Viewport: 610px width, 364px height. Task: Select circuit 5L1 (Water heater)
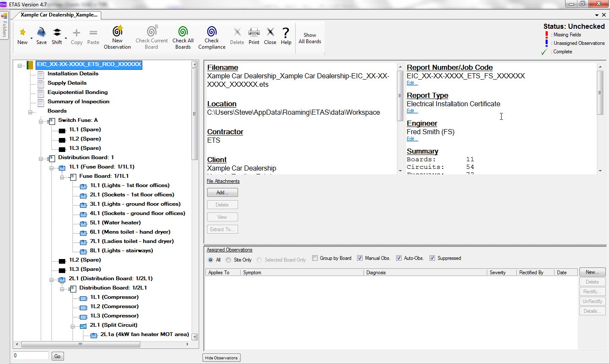point(115,223)
